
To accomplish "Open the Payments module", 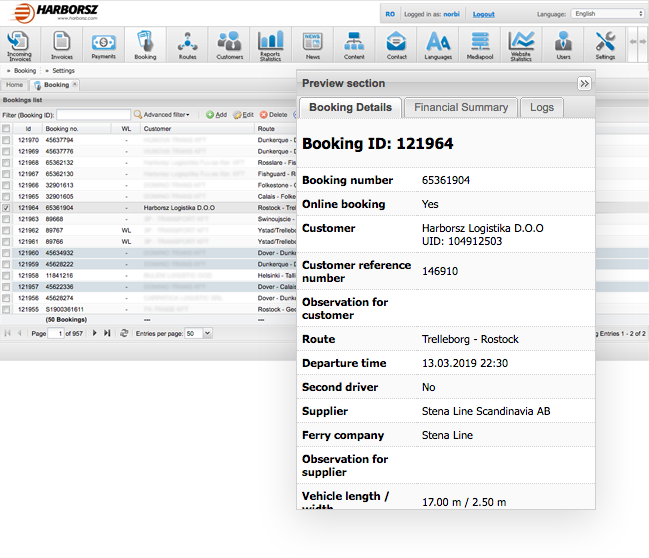I will pos(104,44).
